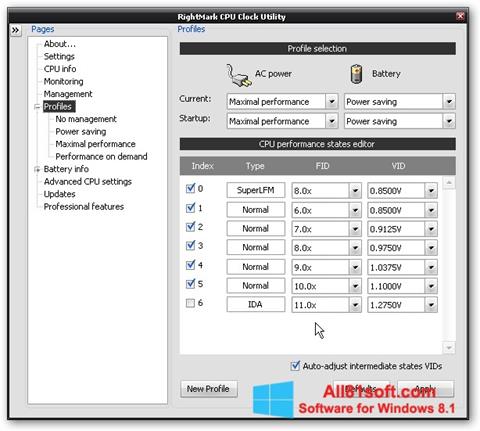Open the Management page
Image resolution: width=480 pixels, height=431 pixels.
(x=68, y=94)
